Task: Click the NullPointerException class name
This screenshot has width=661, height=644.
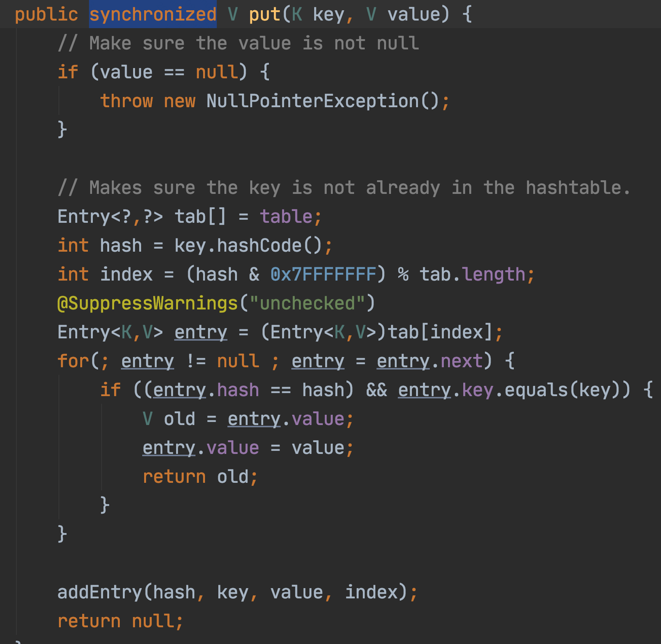Action: (312, 101)
